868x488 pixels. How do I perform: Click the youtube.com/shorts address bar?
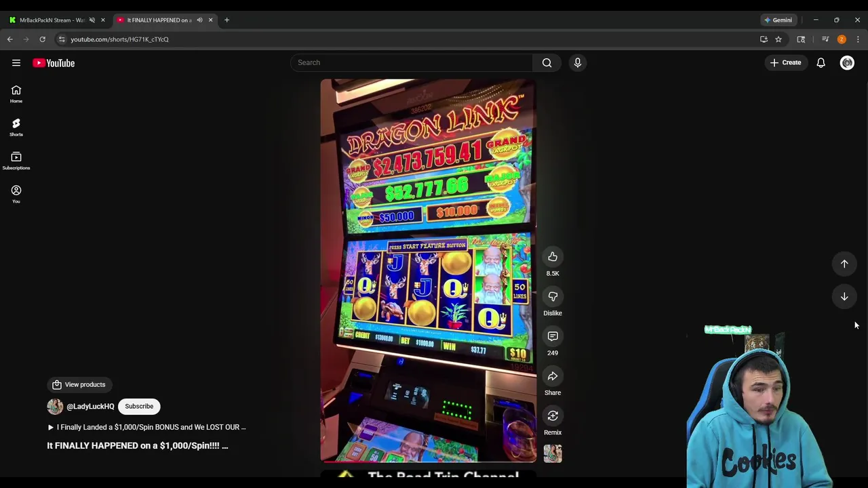[407, 39]
